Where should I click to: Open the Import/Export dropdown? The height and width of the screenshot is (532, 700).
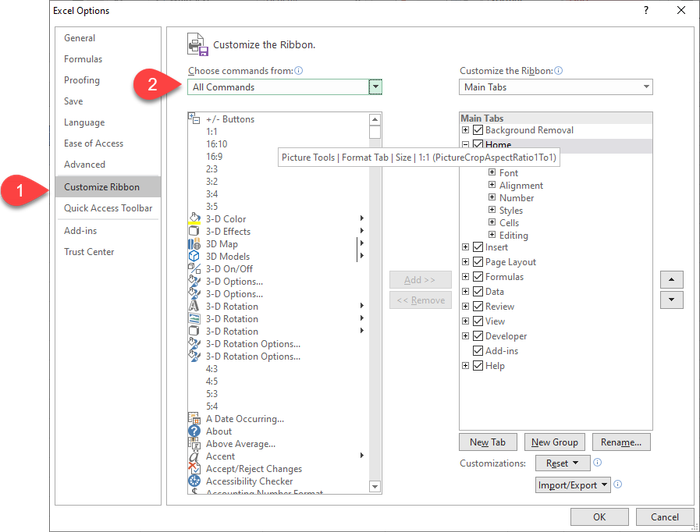point(573,485)
